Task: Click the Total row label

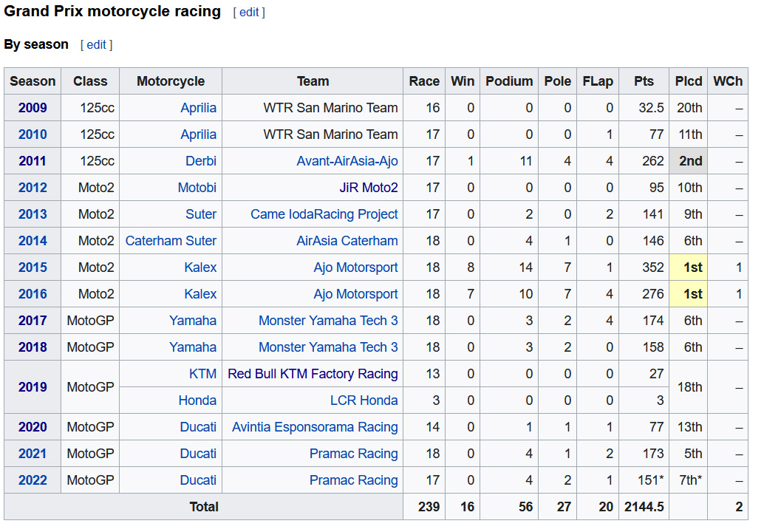Action: 204,507
